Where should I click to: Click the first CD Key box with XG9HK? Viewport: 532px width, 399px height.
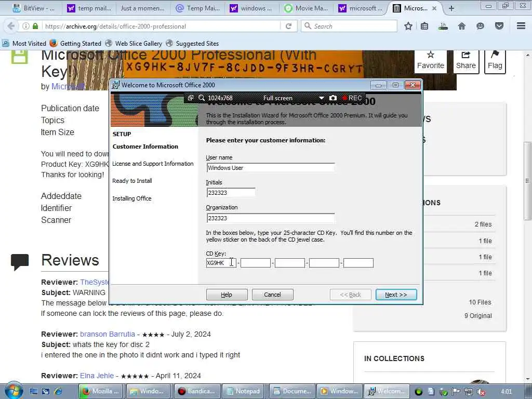click(221, 263)
